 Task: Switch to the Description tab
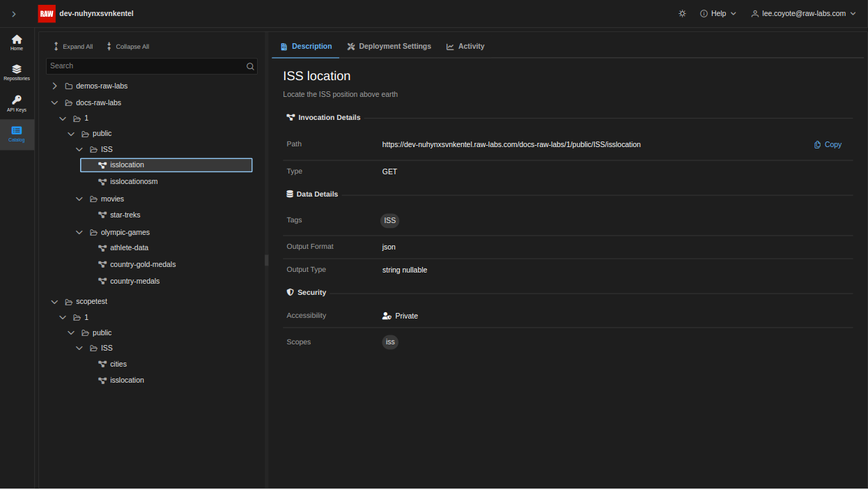point(306,47)
